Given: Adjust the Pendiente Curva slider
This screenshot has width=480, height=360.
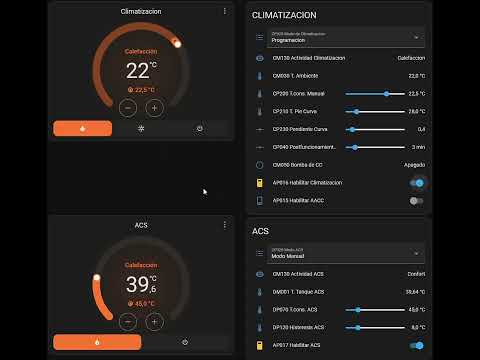Looking at the screenshot, I should [375, 129].
